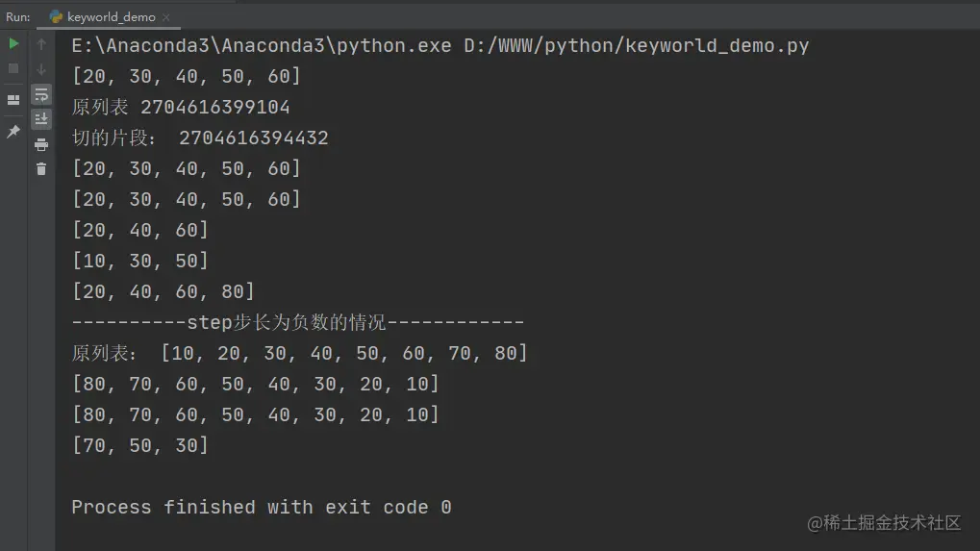Toggle Scroll to end of output icon
Image resolution: width=980 pixels, height=551 pixels.
41,118
